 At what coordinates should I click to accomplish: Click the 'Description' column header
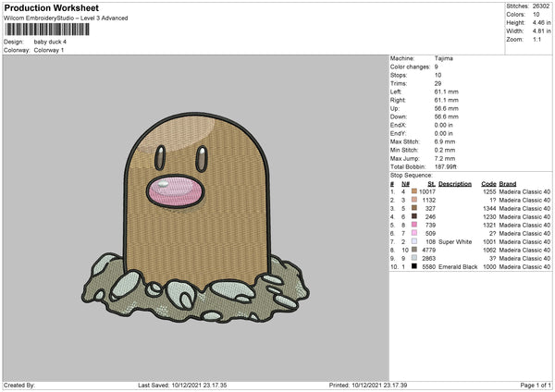click(455, 184)
